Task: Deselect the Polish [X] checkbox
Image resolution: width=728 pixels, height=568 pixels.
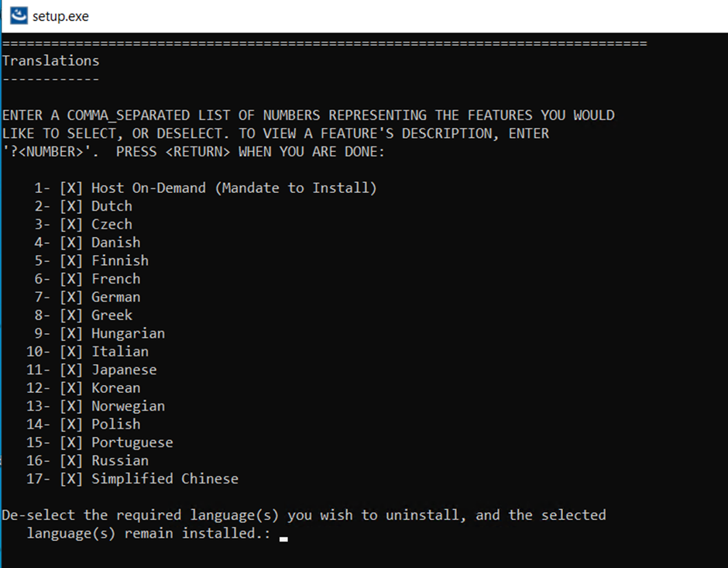Action: (71, 425)
